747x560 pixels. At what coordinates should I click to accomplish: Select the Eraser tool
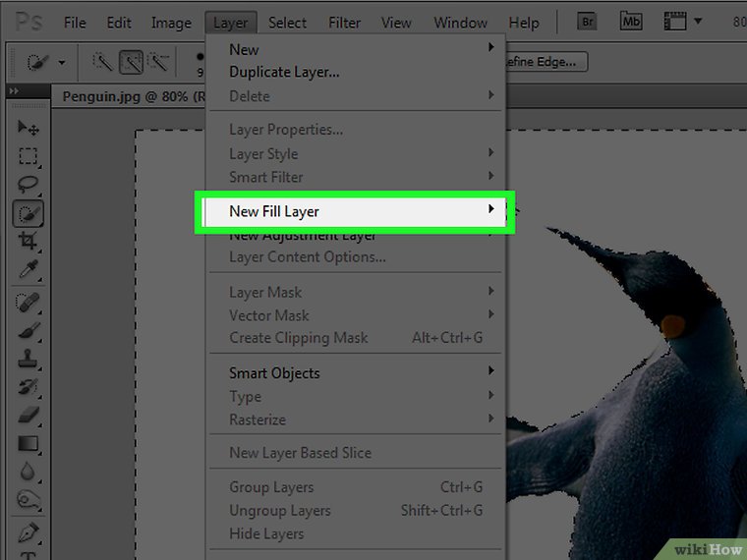[29, 415]
